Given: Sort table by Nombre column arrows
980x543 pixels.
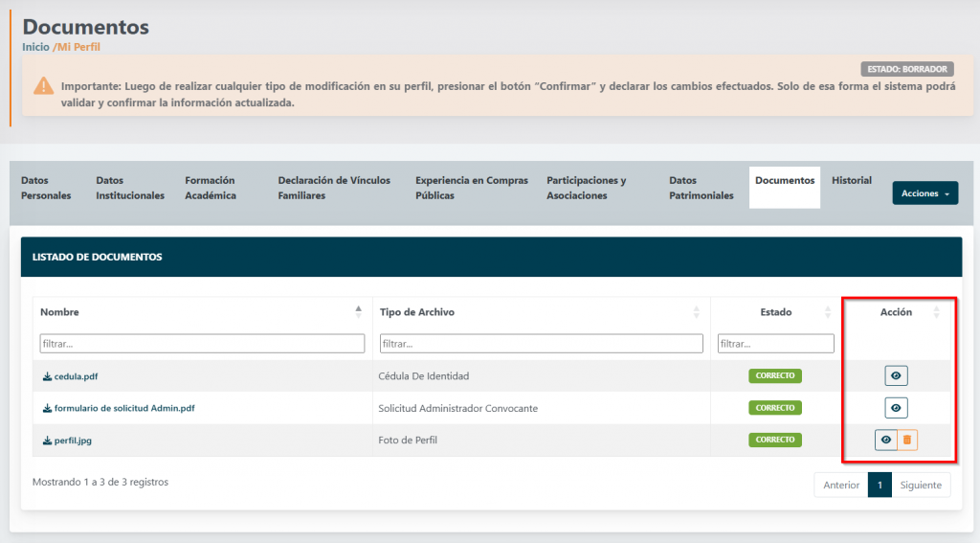Looking at the screenshot, I should (358, 311).
